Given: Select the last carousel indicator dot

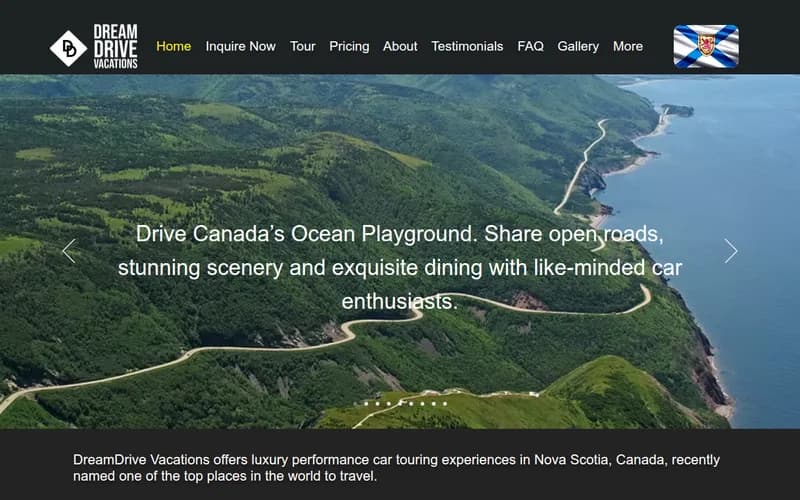Looking at the screenshot, I should [444, 403].
